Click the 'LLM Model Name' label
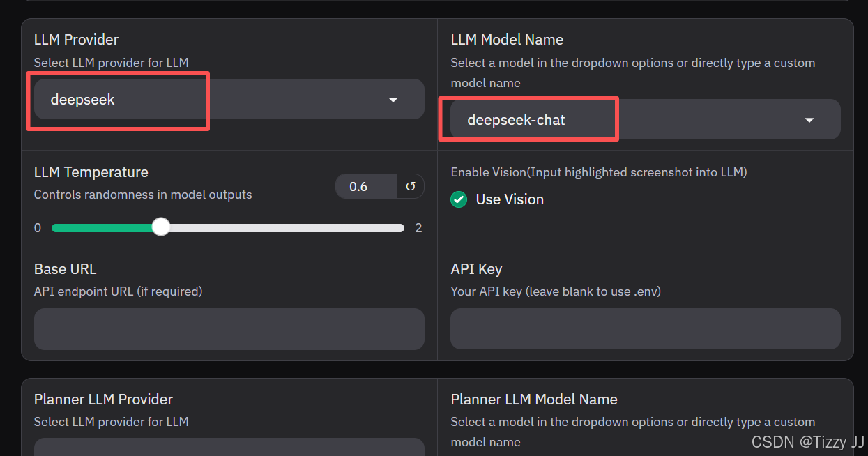 point(507,40)
